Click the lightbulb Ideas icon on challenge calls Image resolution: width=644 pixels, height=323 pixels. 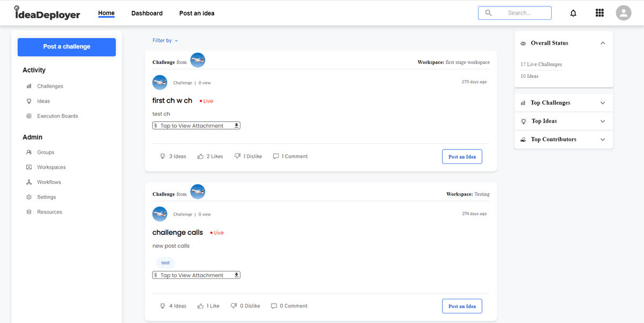[163, 306]
